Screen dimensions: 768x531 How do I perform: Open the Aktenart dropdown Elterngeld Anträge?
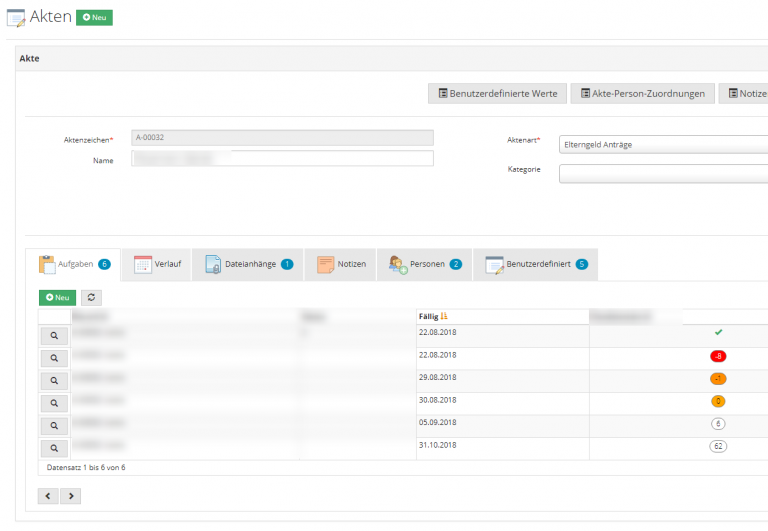(x=663, y=145)
